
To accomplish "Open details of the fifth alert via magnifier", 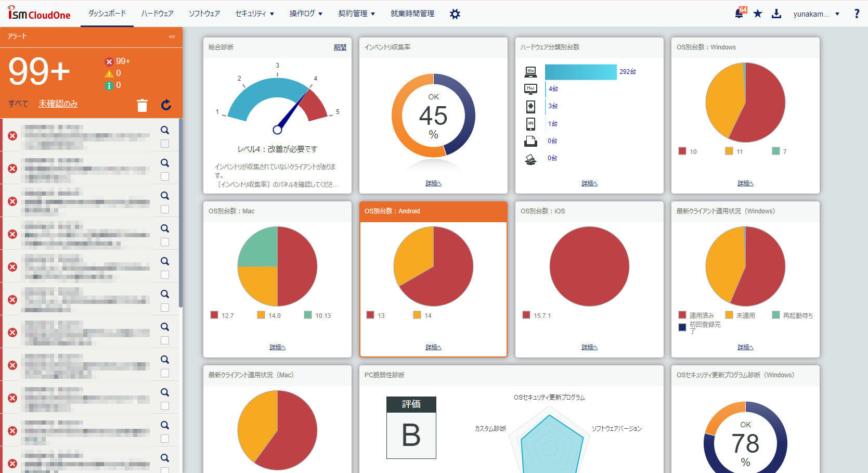I will click(x=165, y=261).
